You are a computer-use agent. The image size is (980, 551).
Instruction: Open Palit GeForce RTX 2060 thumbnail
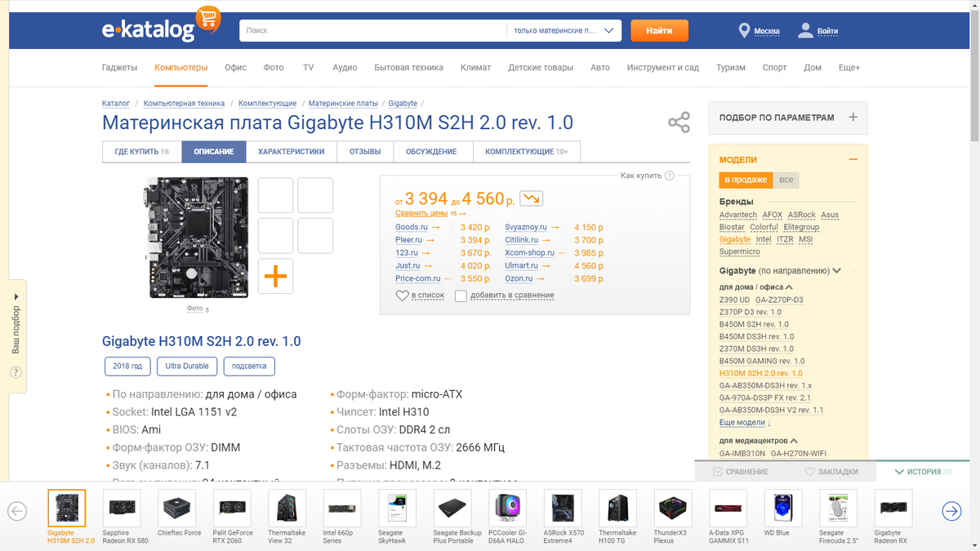point(232,509)
